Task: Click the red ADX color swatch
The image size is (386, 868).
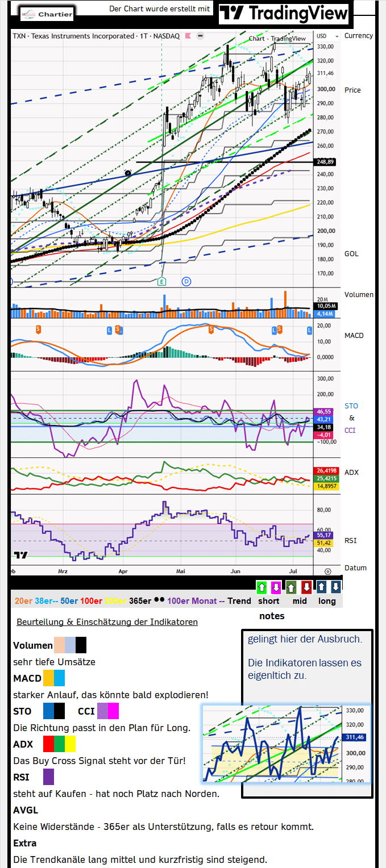Action: coord(49,744)
